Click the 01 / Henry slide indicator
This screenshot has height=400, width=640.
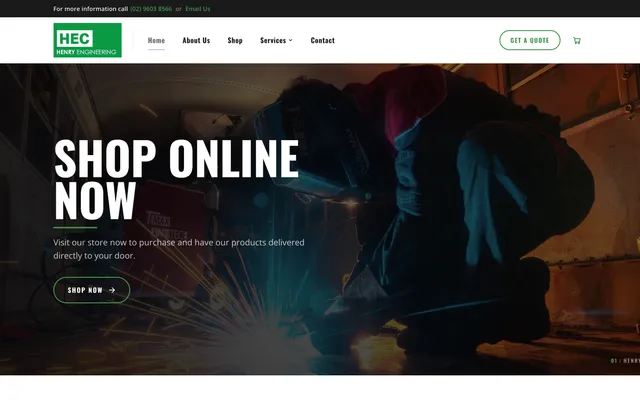point(625,361)
